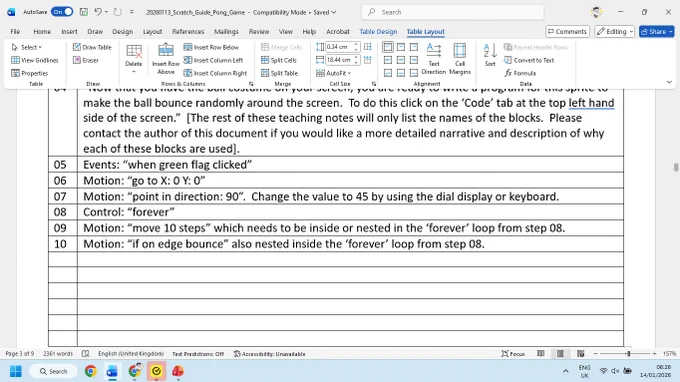This screenshot has width=680, height=382.
Task: Open Cell Size dialog launcher
Action: (x=374, y=84)
